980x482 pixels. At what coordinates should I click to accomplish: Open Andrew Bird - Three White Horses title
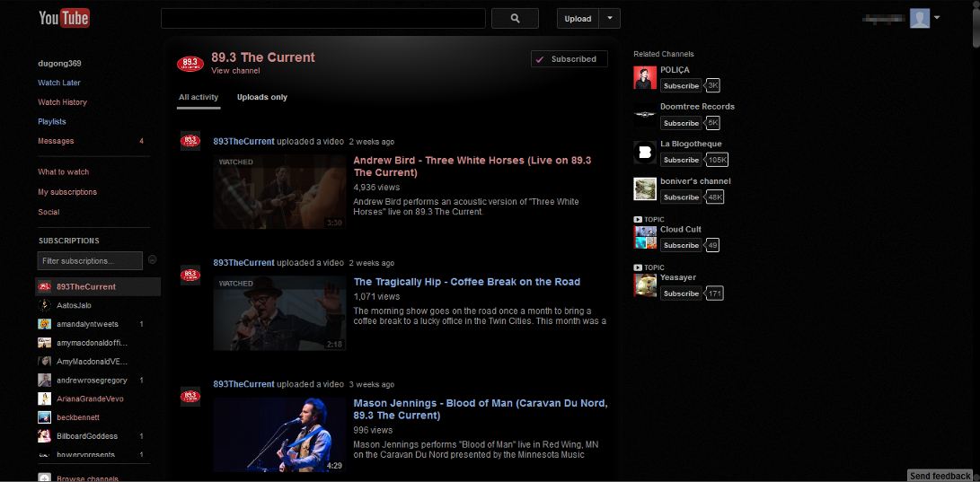[472, 166]
